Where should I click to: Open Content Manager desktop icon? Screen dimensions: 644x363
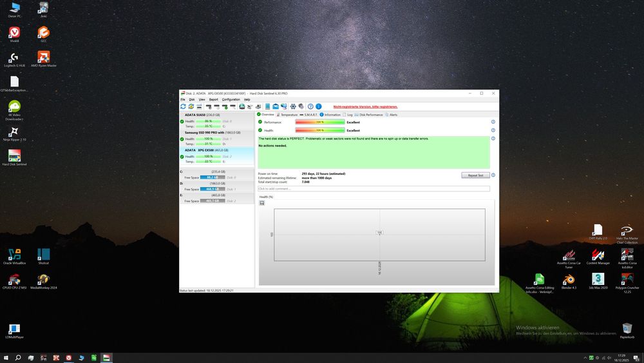tap(598, 257)
